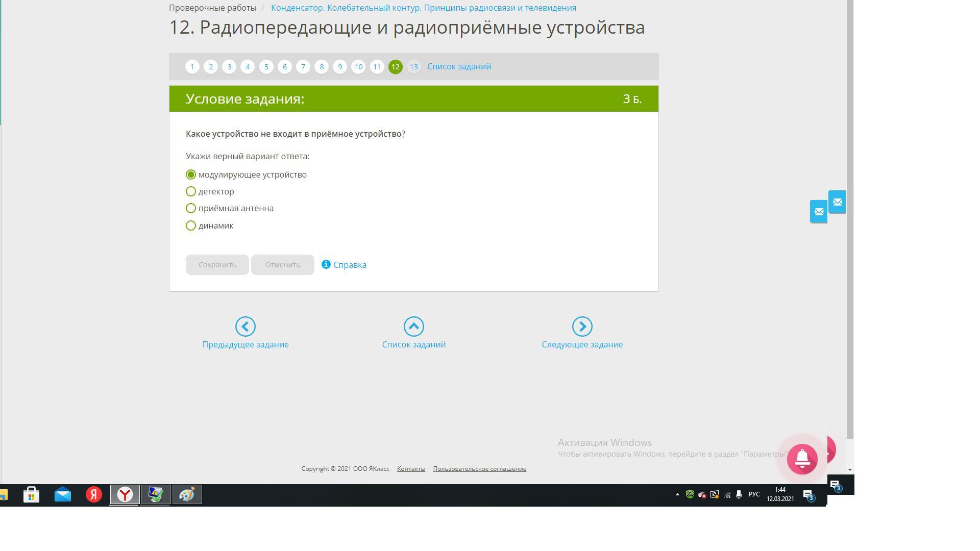Click the Spravka info icon

pos(326,264)
